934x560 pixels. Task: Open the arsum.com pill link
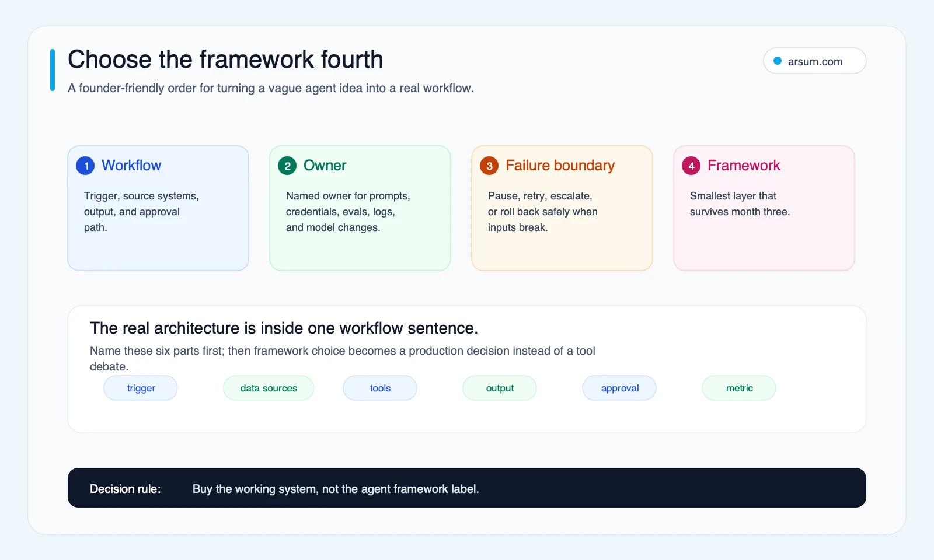(x=815, y=61)
